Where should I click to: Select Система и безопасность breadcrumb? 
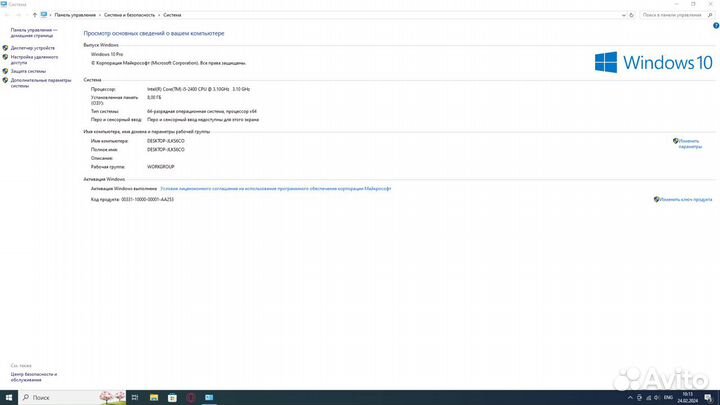[x=130, y=15]
